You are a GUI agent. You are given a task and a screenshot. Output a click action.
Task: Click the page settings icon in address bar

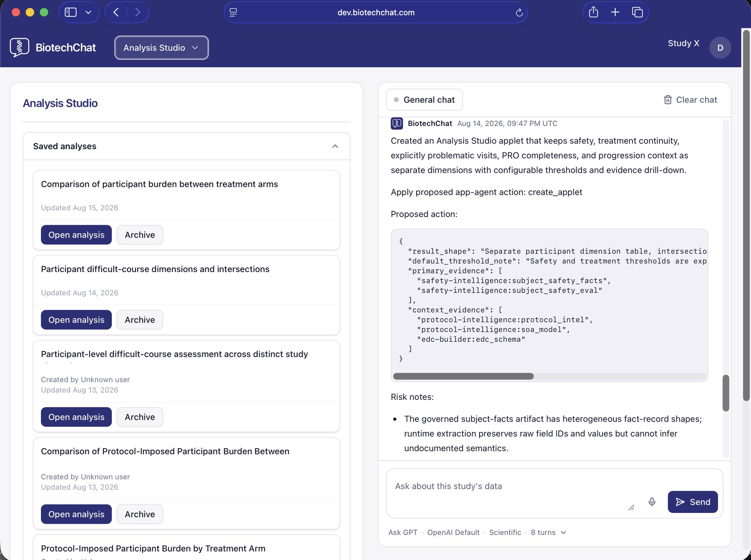pos(233,13)
